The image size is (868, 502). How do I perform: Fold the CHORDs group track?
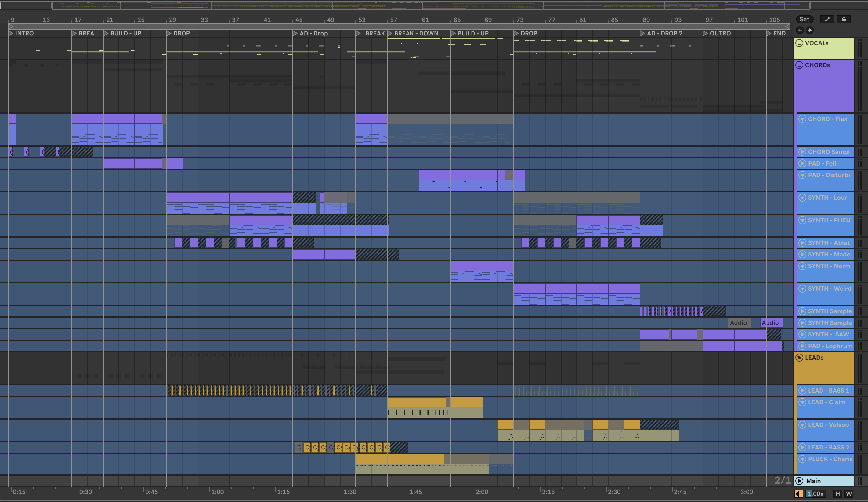click(x=799, y=65)
